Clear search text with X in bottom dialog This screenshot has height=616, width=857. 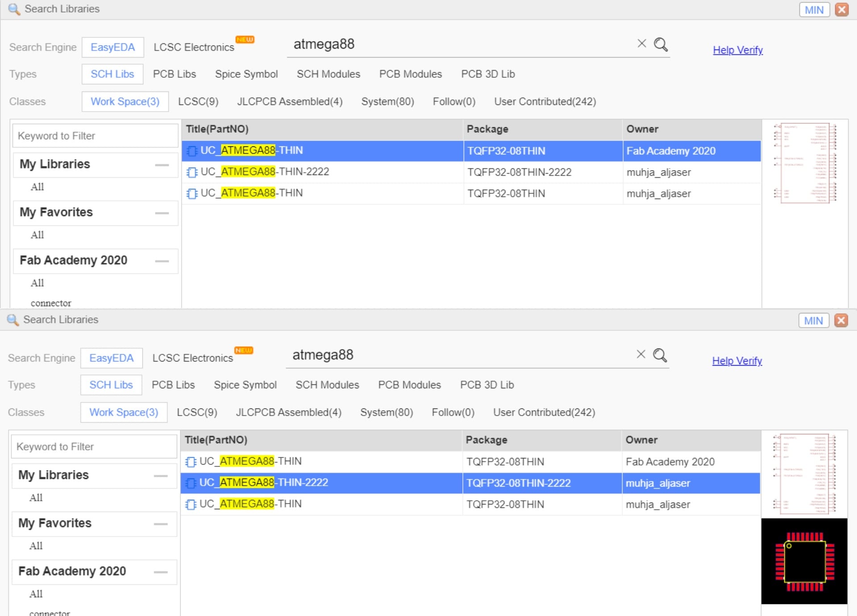point(641,354)
